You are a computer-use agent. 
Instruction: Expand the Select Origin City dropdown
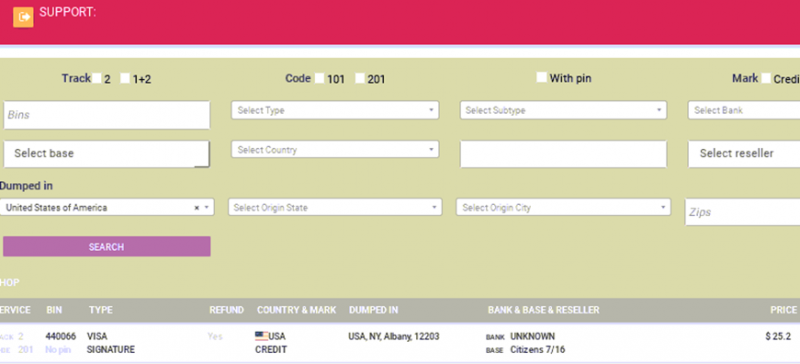click(x=563, y=207)
